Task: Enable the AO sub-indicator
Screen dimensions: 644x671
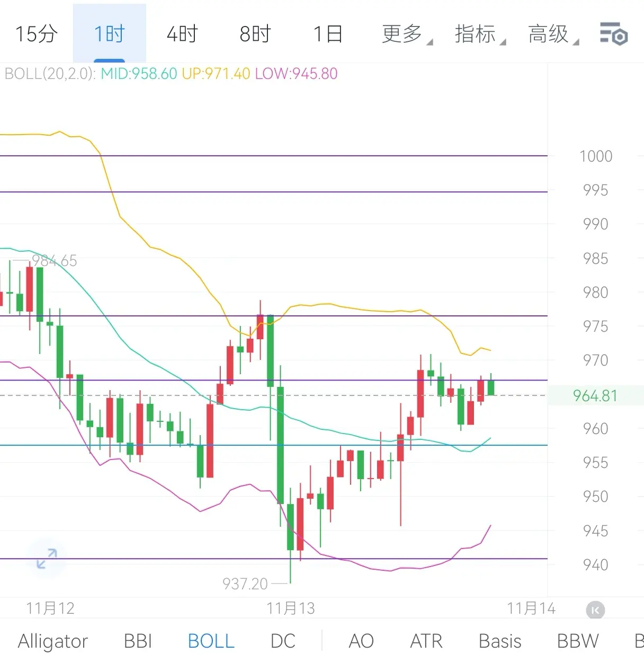Action: point(361,641)
